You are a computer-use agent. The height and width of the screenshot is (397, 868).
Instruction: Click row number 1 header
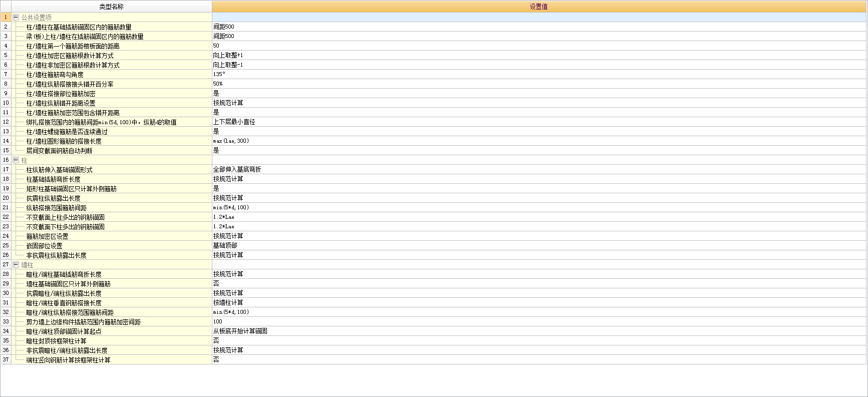pyautogui.click(x=6, y=17)
